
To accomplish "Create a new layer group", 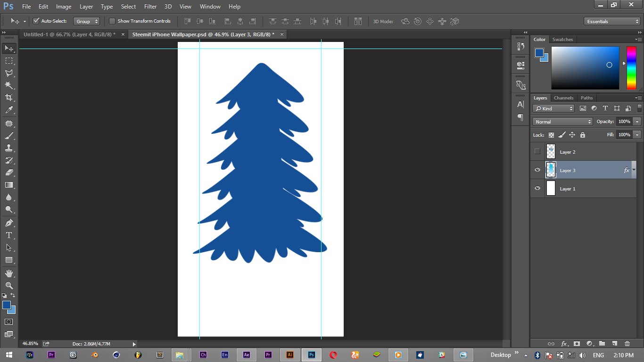I will tap(602, 344).
